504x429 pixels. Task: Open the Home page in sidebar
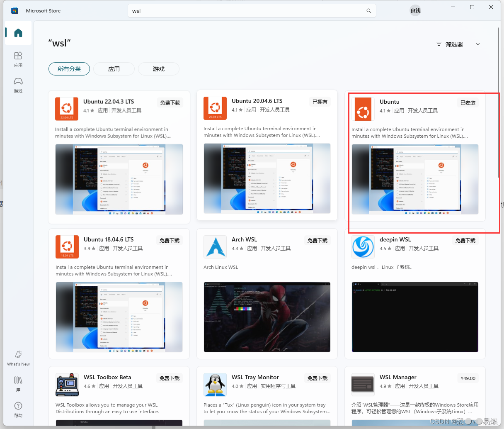[18, 33]
